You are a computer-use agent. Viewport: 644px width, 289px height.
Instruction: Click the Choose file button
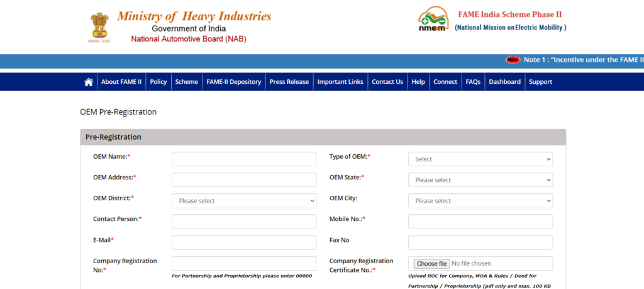[431, 263]
